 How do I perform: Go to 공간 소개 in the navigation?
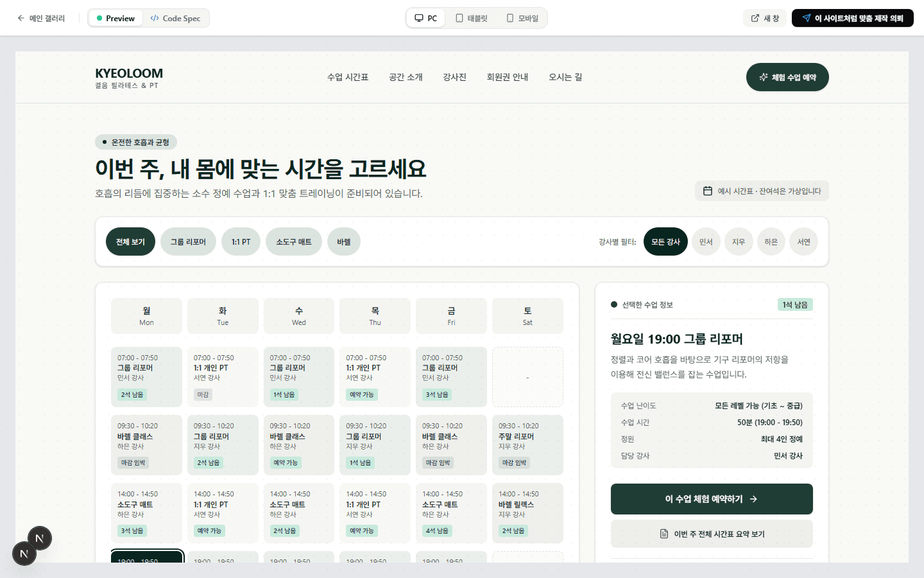coord(406,77)
